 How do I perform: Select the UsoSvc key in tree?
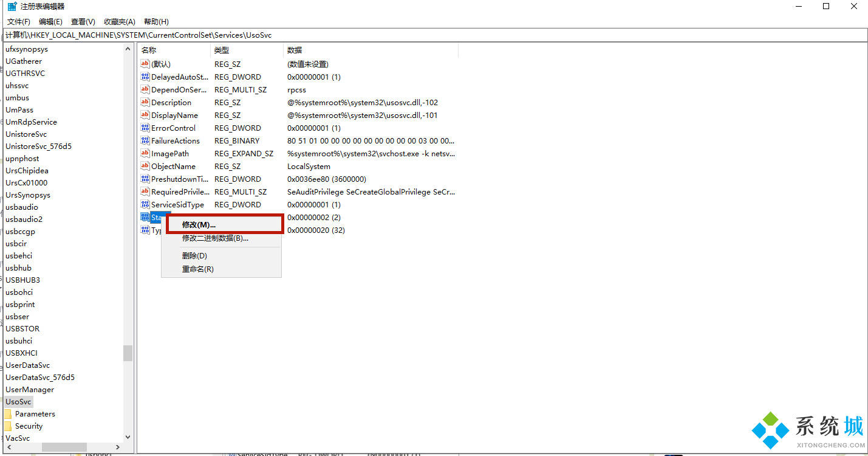click(18, 402)
